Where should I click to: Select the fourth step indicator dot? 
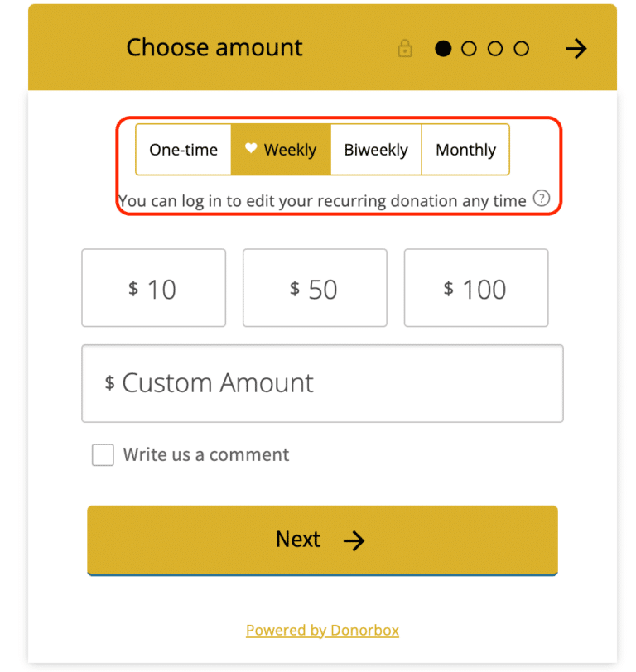[521, 49]
